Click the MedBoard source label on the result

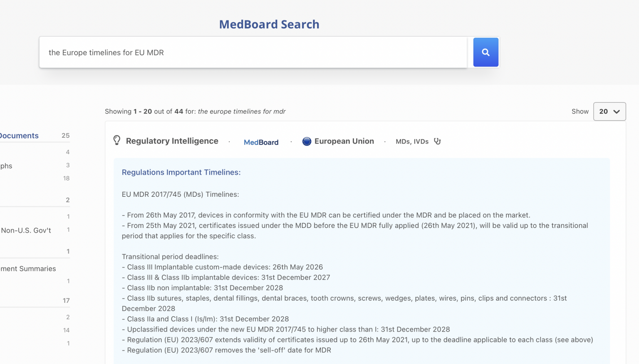(261, 142)
